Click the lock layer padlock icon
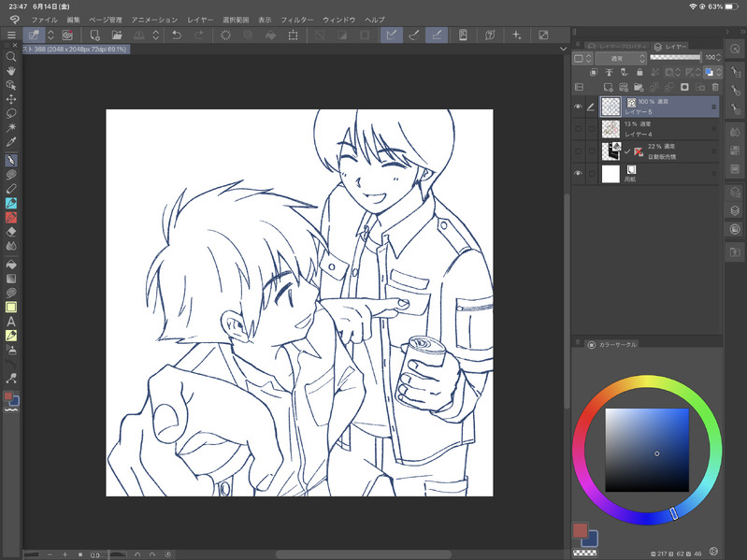 [x=639, y=72]
